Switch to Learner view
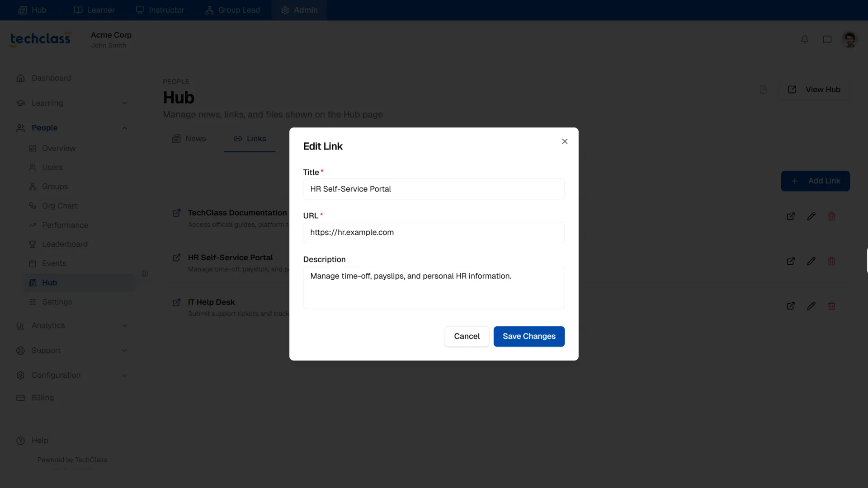Image resolution: width=868 pixels, height=488 pixels. (94, 10)
